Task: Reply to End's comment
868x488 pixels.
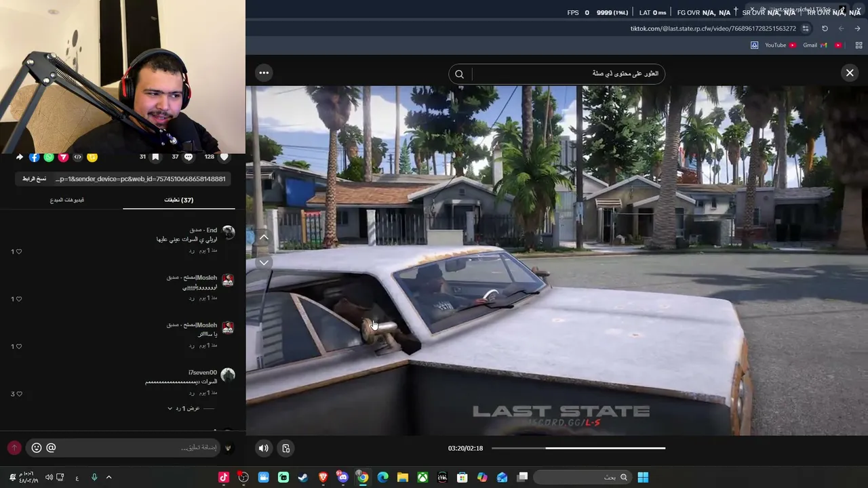Action: [x=192, y=251]
